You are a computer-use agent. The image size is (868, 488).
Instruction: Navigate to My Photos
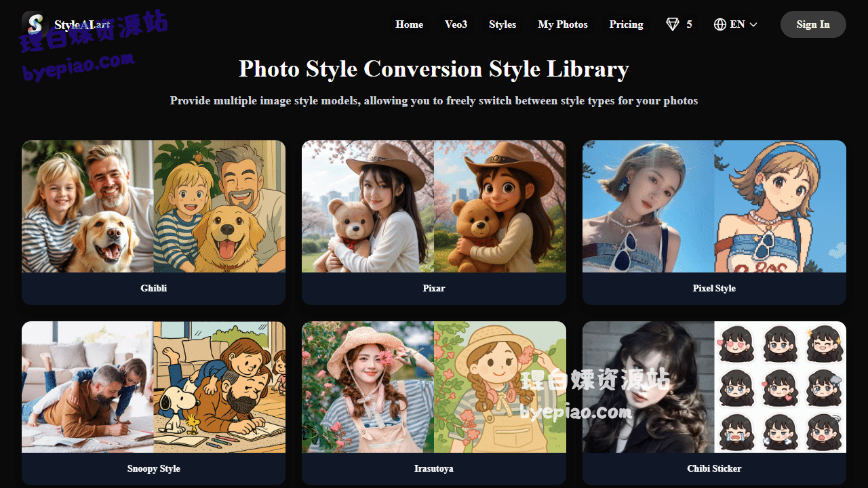click(563, 24)
